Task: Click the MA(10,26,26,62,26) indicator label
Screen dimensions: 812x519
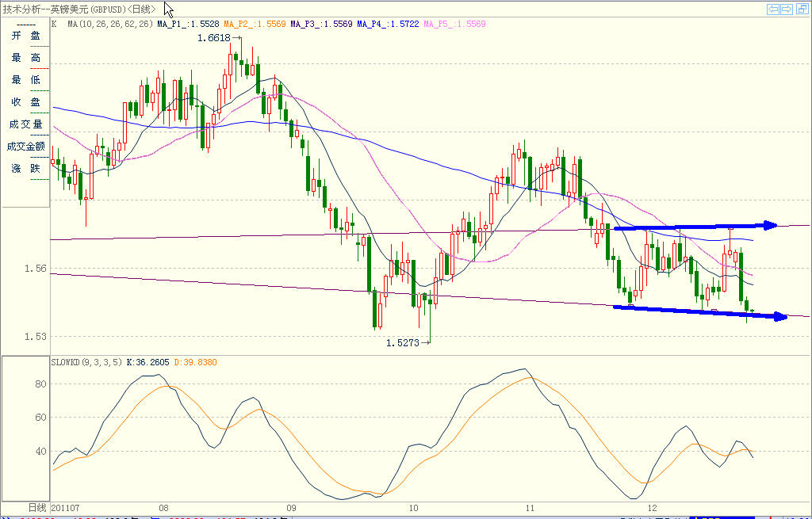Action: (110, 24)
